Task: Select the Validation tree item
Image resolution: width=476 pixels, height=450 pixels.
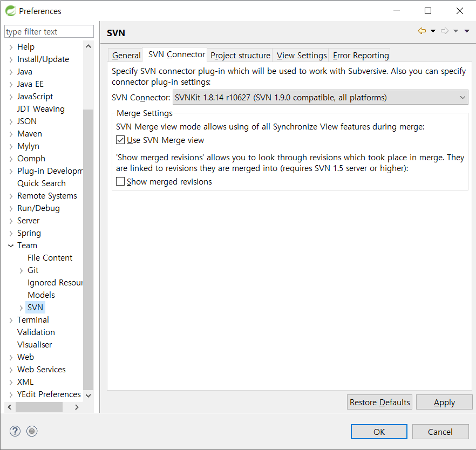Action: point(36,332)
